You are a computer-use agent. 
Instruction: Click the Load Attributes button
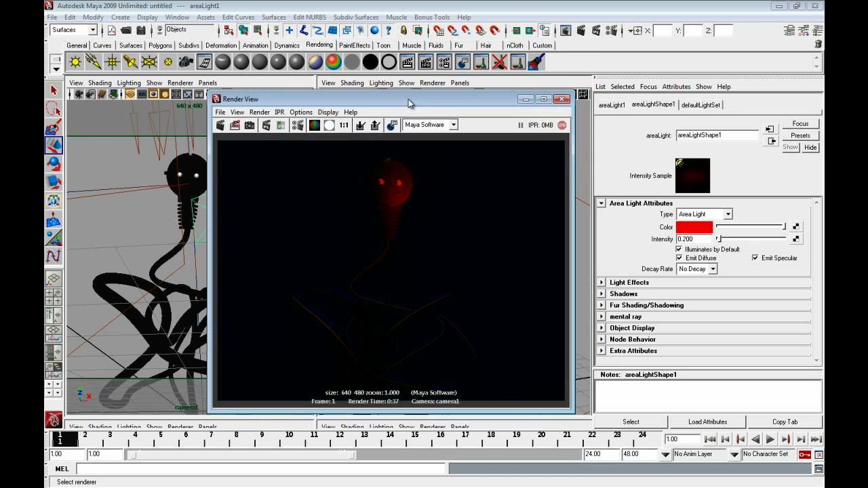(707, 422)
